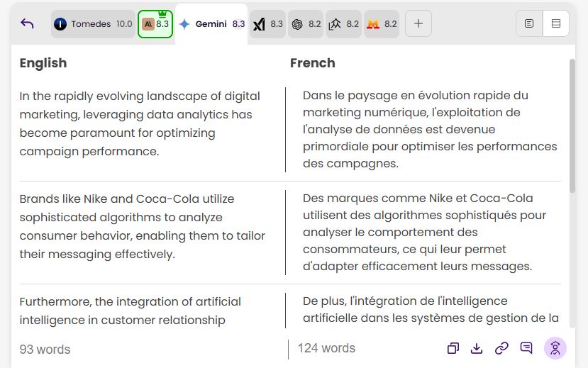The width and height of the screenshot is (588, 368).
Task: Switch to the tab left of Mistral
Action: click(x=343, y=24)
